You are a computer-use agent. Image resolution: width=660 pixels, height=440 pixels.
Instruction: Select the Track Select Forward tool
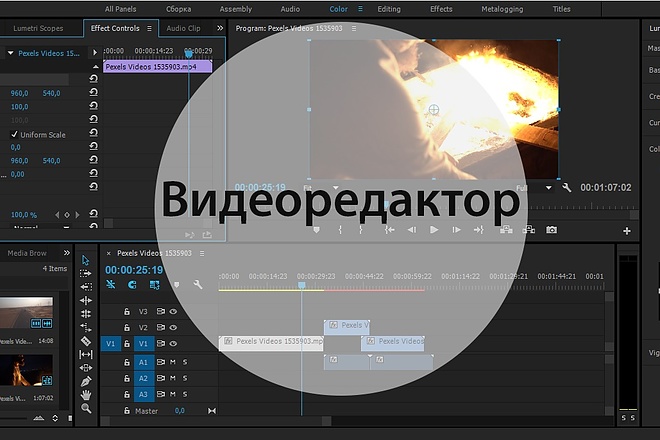tap(85, 274)
